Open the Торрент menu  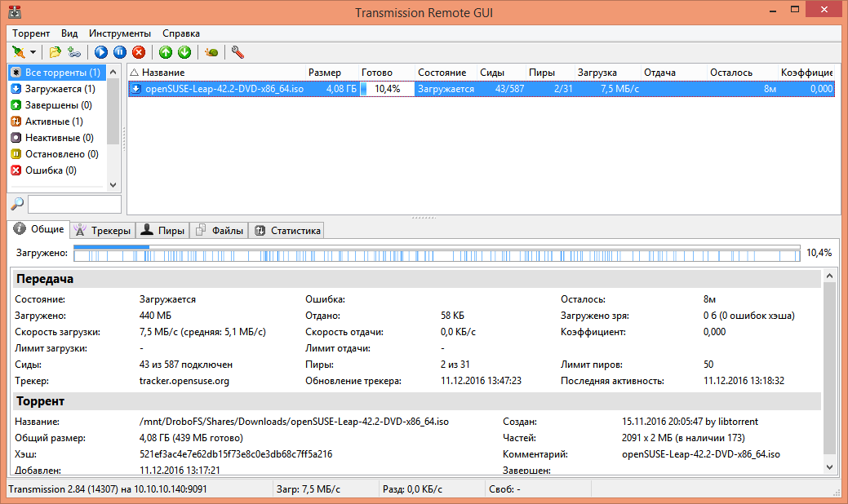pyautogui.click(x=31, y=33)
